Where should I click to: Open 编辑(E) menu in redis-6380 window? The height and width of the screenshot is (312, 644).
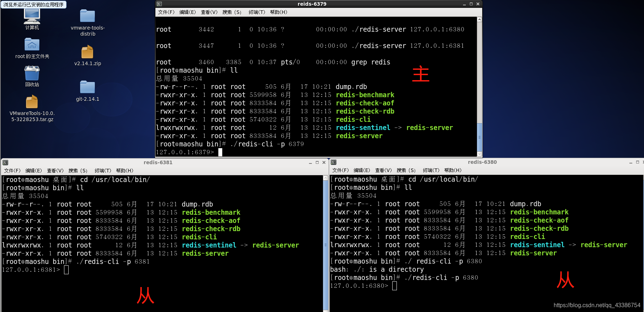(x=362, y=170)
